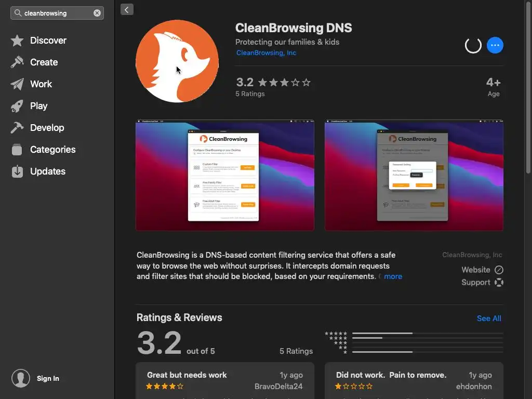Click the Sign In button
Viewport: 532px width, 399px height.
(48, 378)
